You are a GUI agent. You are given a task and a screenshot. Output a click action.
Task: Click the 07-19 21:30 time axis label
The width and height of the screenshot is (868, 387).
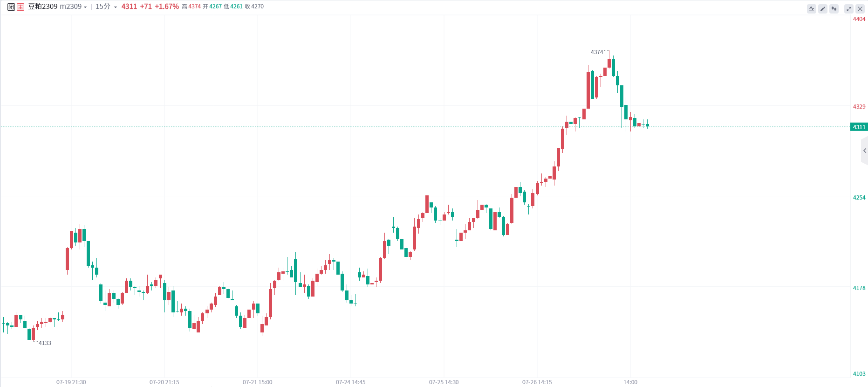pos(71,382)
